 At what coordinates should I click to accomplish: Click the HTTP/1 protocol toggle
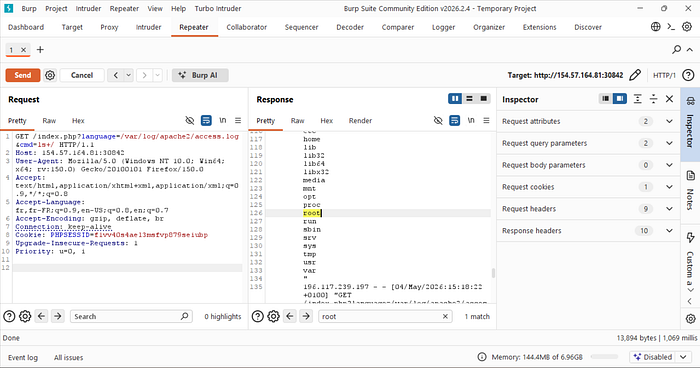coord(664,75)
